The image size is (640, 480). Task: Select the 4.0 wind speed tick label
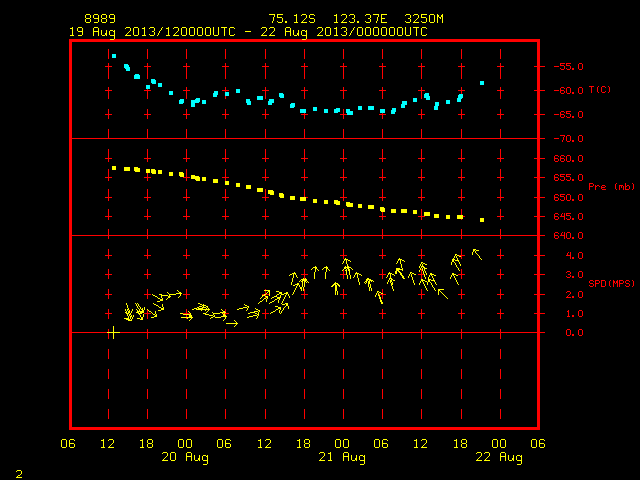(x=574, y=256)
